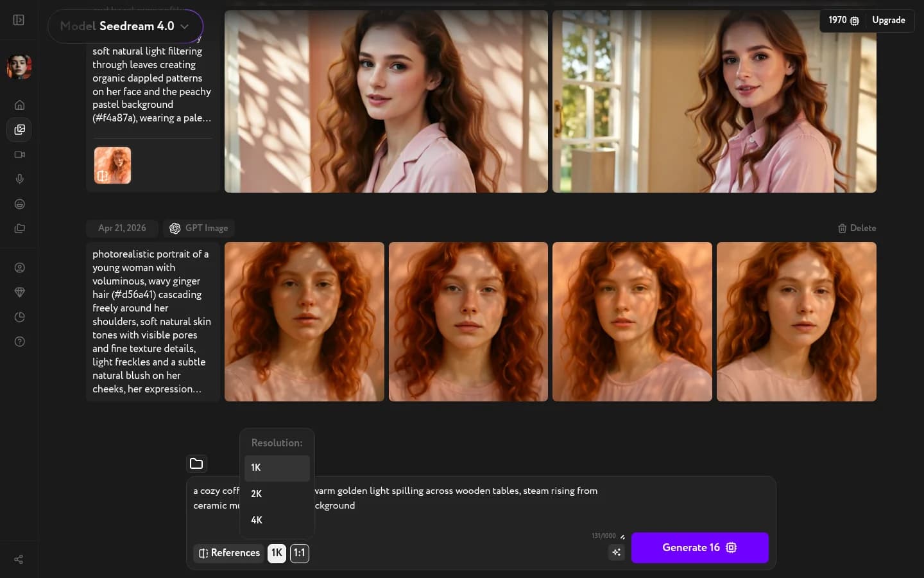This screenshot has height=578, width=924.
Task: Open the assets folder from the sidebar
Action: (x=19, y=229)
